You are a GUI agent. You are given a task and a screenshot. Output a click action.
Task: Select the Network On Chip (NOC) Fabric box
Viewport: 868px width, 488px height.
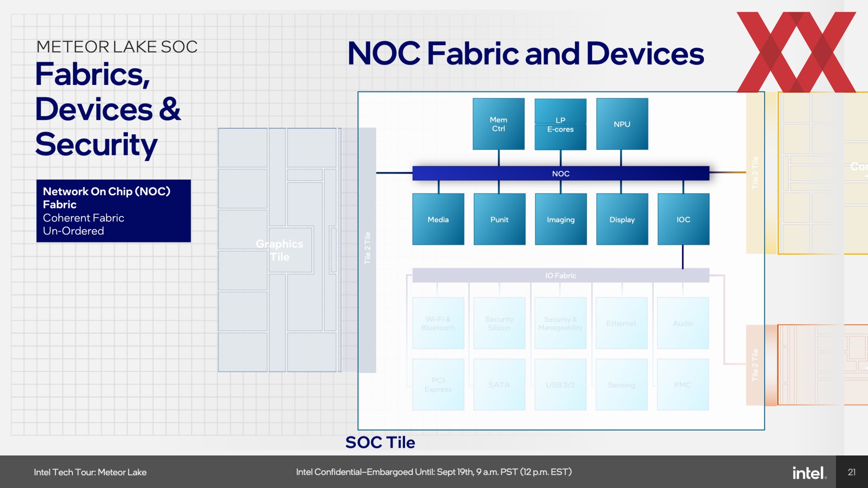[x=113, y=211]
